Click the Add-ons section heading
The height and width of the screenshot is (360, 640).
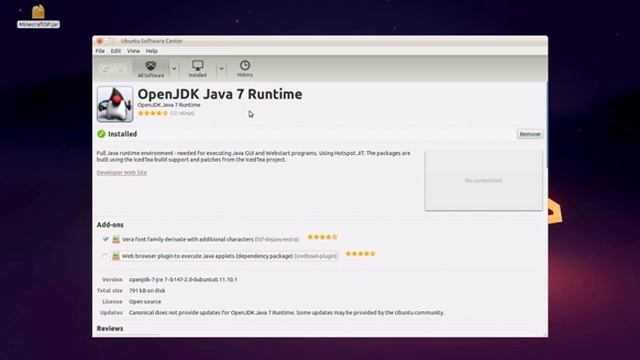coord(110,225)
